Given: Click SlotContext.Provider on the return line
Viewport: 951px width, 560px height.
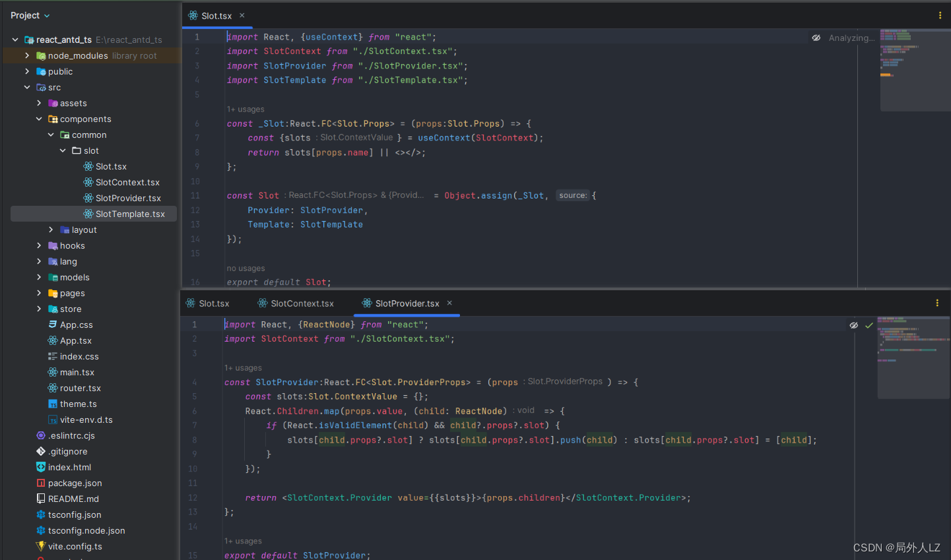Looking at the screenshot, I should tap(339, 498).
